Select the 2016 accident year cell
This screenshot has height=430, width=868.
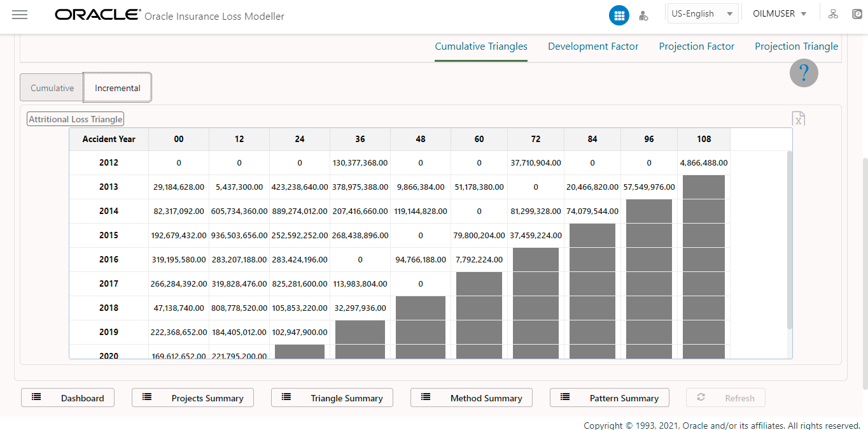[x=108, y=259]
